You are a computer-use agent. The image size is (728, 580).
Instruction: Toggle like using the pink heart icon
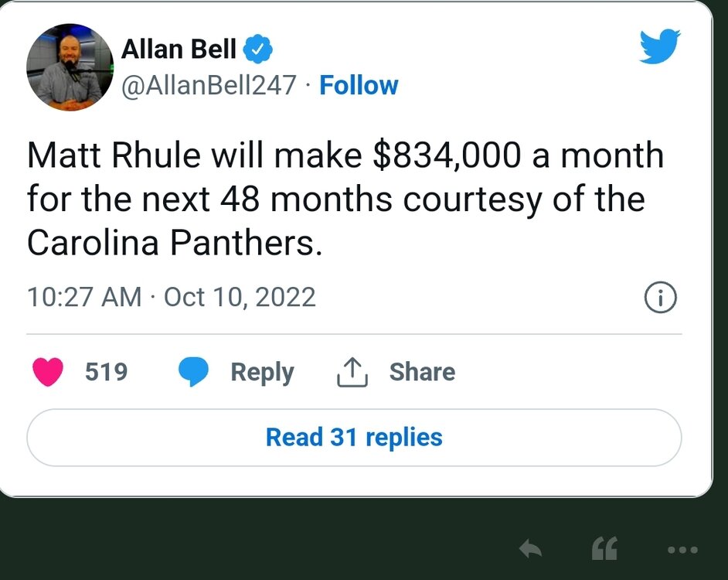coord(49,371)
